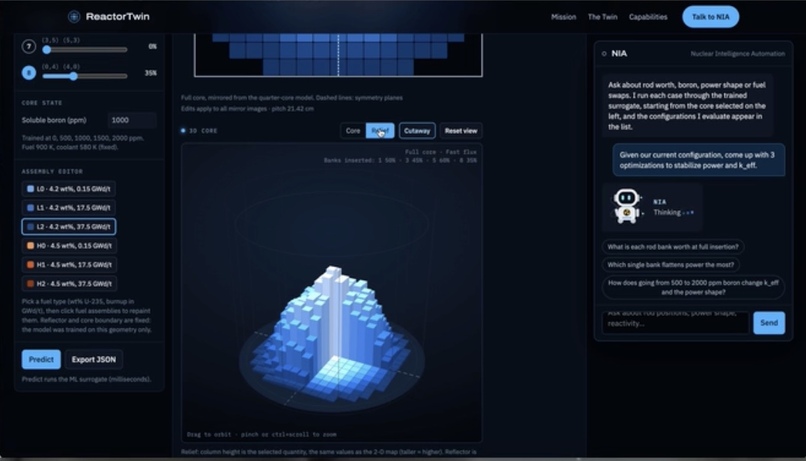Click the Soluble boron ppm field
The height and width of the screenshot is (461, 806).
pos(132,120)
